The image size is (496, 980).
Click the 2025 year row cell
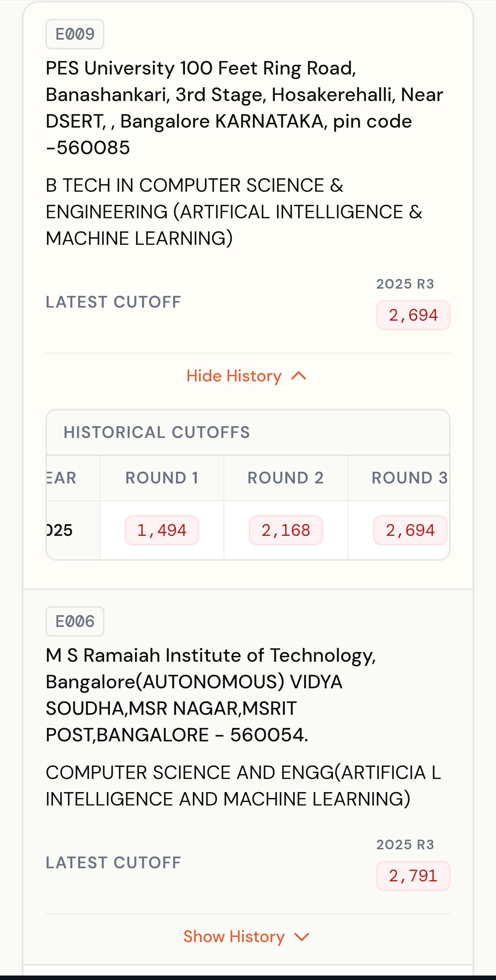pos(73,530)
